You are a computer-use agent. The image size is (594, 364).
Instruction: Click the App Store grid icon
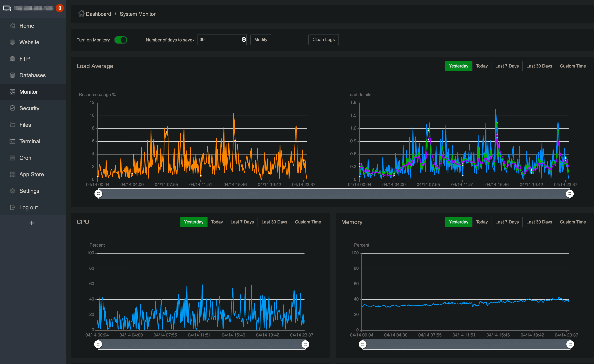[12, 174]
